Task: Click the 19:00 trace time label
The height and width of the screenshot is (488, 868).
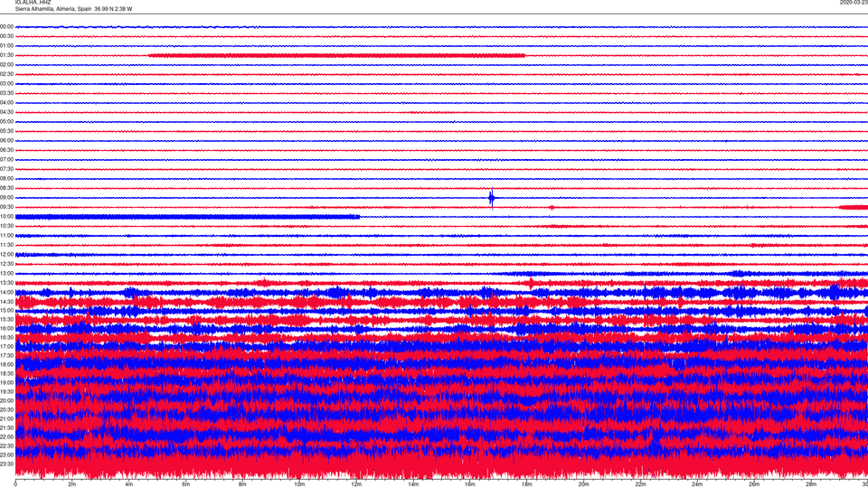Action: [x=6, y=382]
